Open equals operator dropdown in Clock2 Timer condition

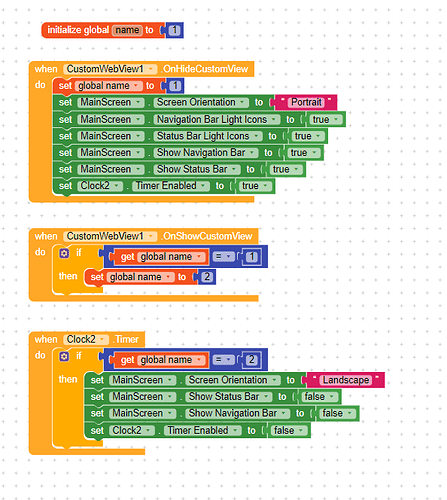[223, 360]
